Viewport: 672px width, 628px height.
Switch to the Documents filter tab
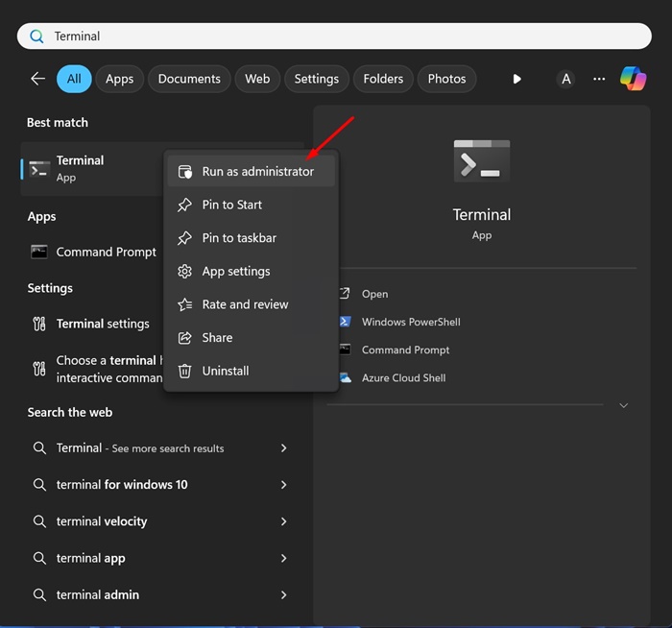tap(189, 79)
